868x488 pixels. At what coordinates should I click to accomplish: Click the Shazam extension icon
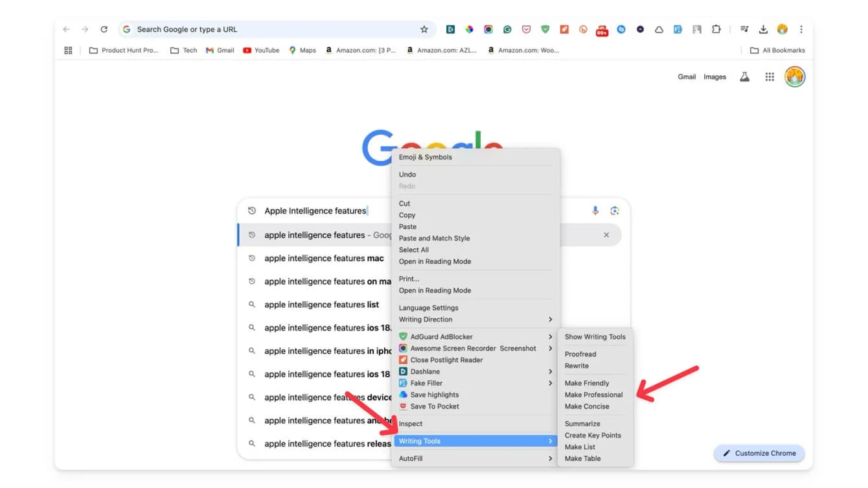pos(621,29)
